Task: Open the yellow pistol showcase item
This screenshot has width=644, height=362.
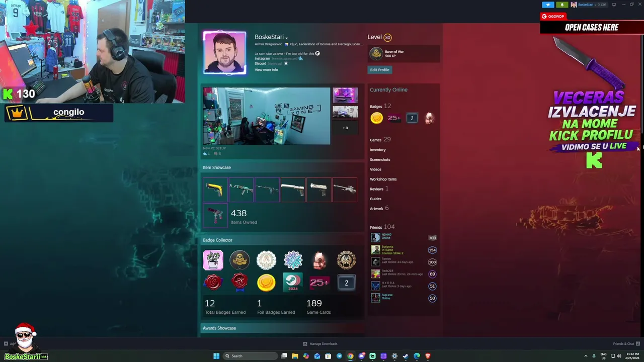Action: pyautogui.click(x=215, y=190)
